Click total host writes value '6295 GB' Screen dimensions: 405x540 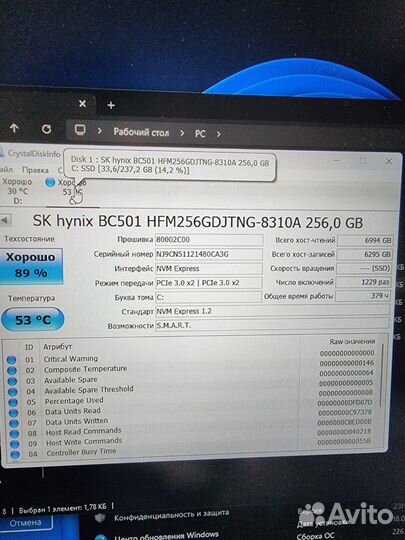tap(365, 254)
